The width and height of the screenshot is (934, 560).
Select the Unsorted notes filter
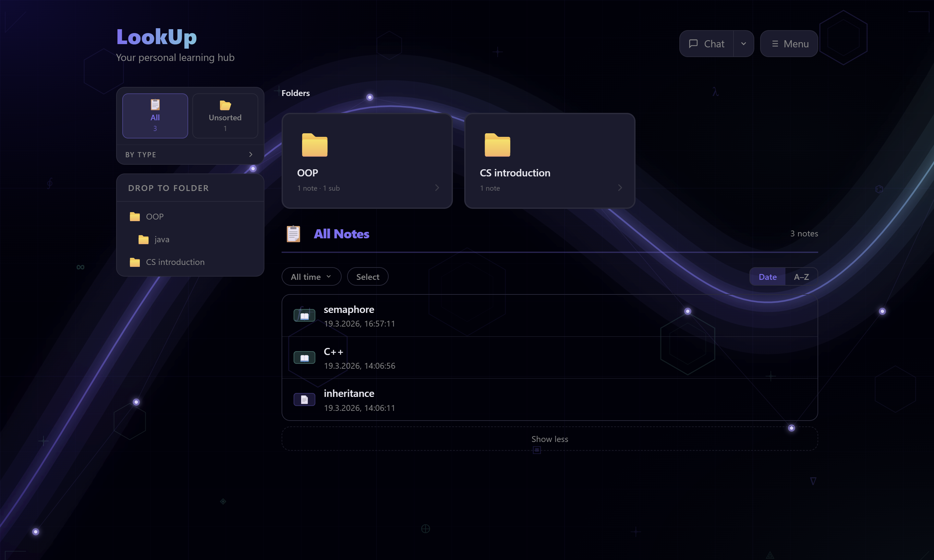(x=225, y=116)
